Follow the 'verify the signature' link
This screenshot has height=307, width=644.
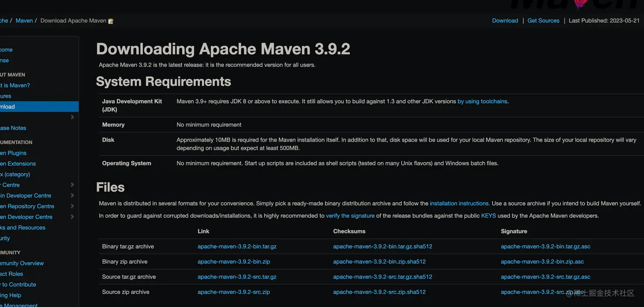(x=350, y=216)
